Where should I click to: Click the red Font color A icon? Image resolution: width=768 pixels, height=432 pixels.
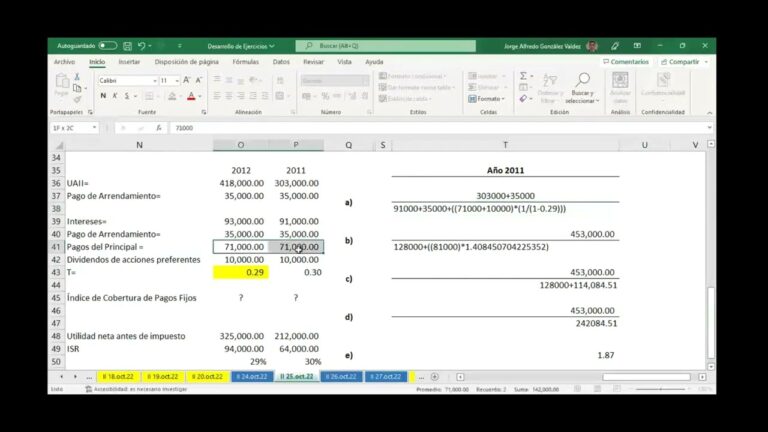pyautogui.click(x=191, y=96)
